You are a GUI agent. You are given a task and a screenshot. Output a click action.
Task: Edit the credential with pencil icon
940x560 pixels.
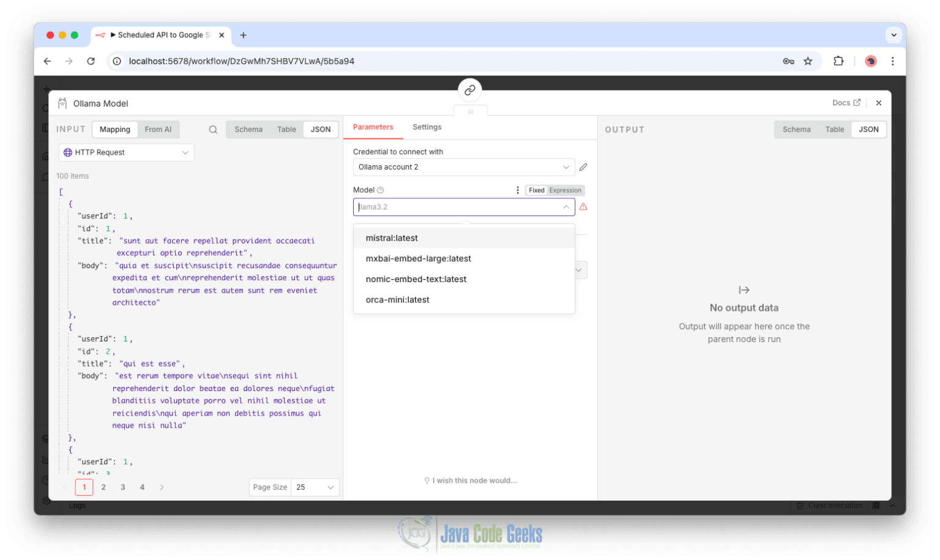click(583, 167)
